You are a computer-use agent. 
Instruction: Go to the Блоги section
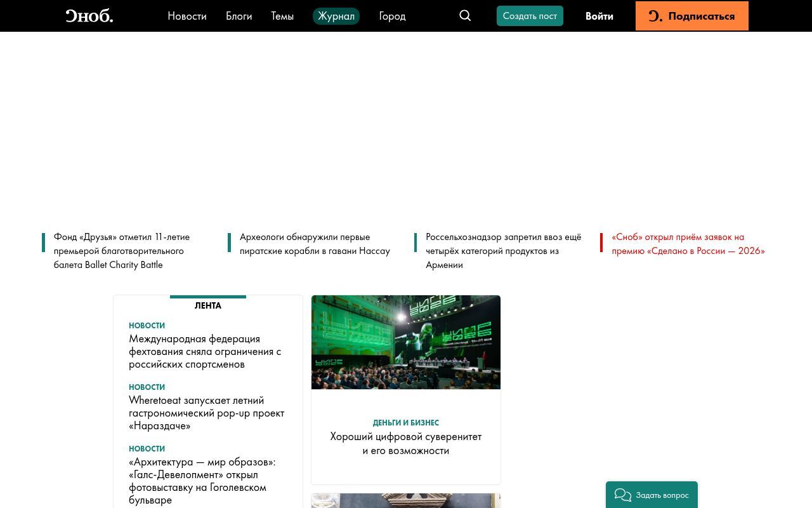pos(239,16)
